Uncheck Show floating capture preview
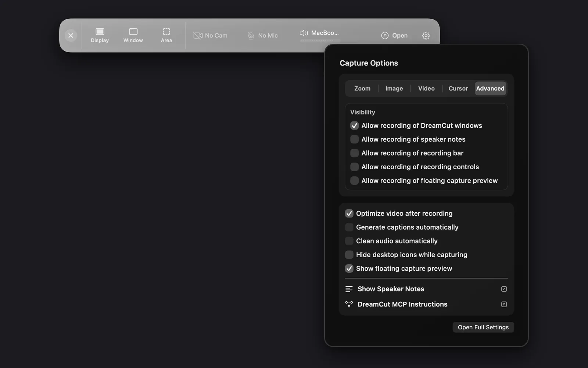 349,269
